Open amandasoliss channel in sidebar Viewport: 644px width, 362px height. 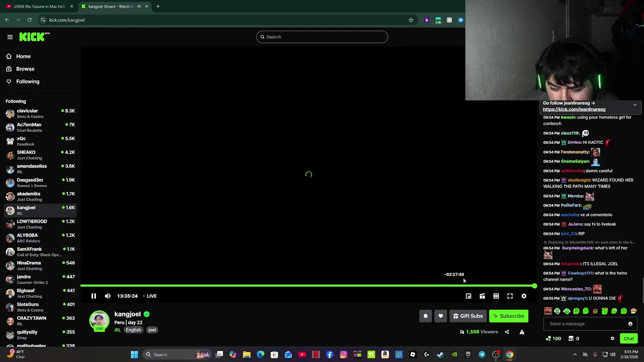pyautogui.click(x=40, y=169)
